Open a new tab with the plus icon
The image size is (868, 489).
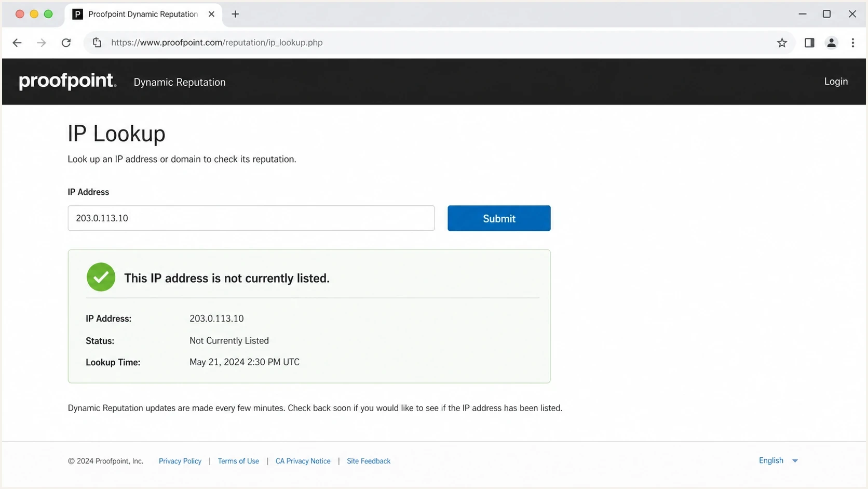tap(235, 14)
